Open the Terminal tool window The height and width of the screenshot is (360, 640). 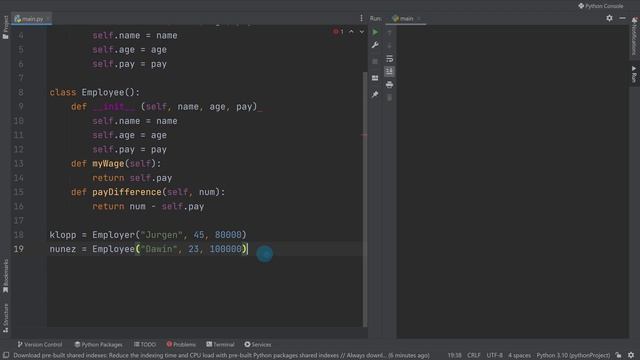[x=220, y=344]
